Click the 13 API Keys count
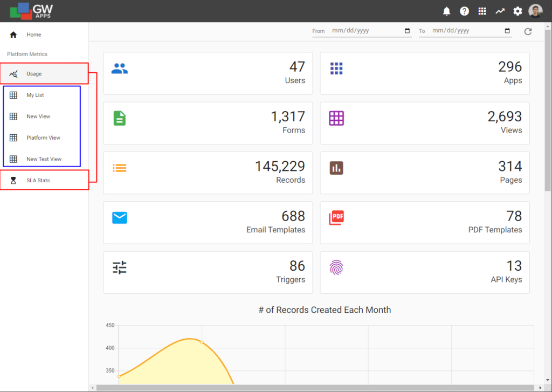This screenshot has width=552, height=392. tap(514, 266)
